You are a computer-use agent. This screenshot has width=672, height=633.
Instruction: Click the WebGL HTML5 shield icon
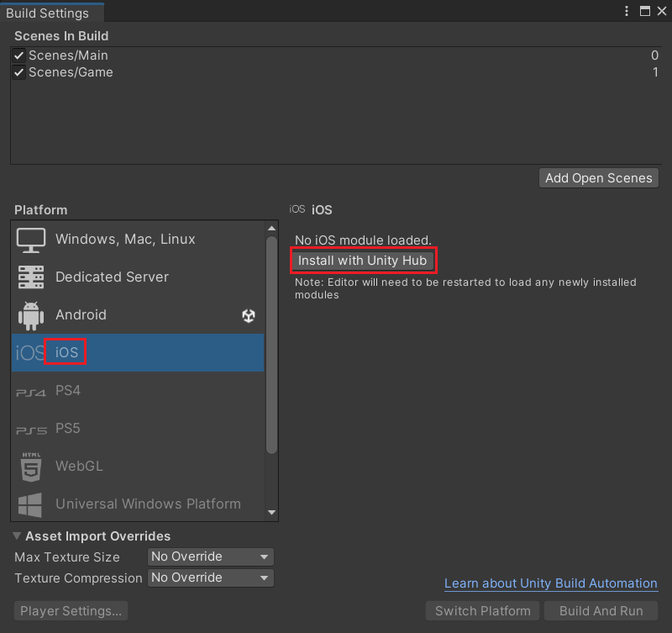pyautogui.click(x=31, y=467)
